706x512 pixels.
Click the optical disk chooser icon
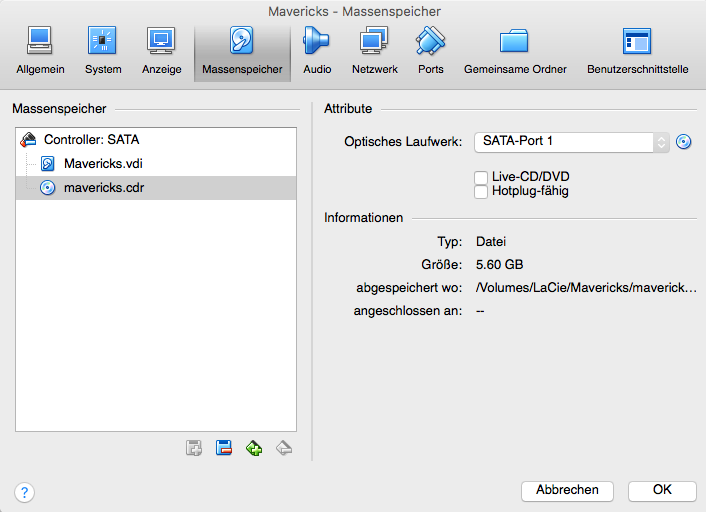(x=684, y=142)
